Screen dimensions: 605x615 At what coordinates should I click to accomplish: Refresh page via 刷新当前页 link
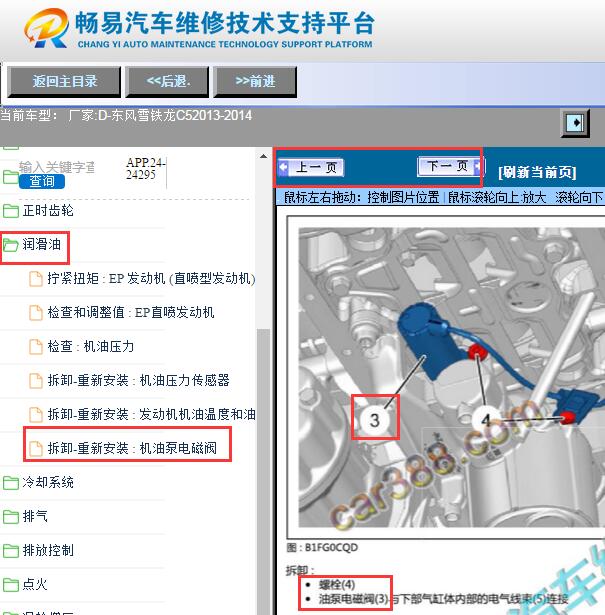(537, 172)
